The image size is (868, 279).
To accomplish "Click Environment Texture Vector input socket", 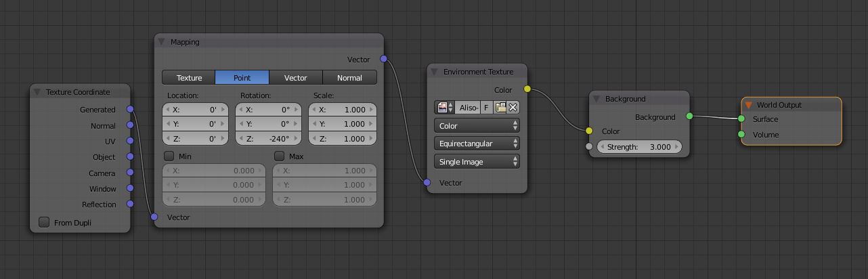I will 427,182.
